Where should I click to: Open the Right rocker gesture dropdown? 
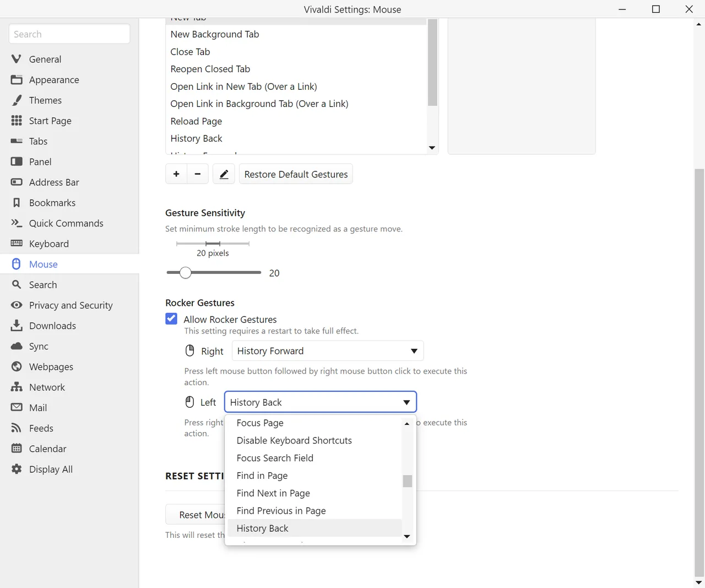328,351
